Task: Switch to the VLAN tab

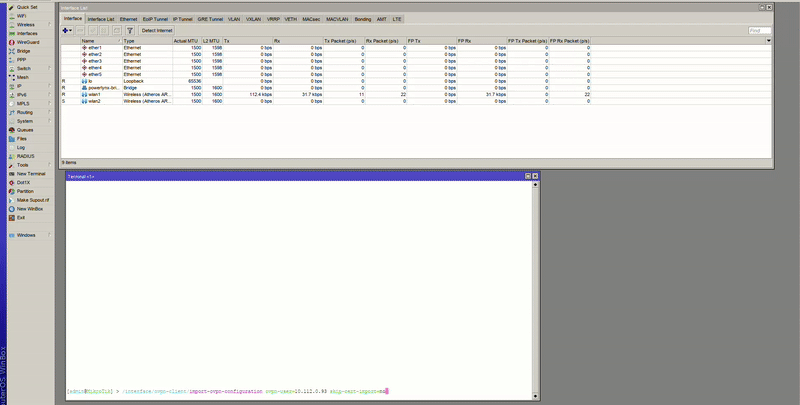Action: (x=234, y=19)
